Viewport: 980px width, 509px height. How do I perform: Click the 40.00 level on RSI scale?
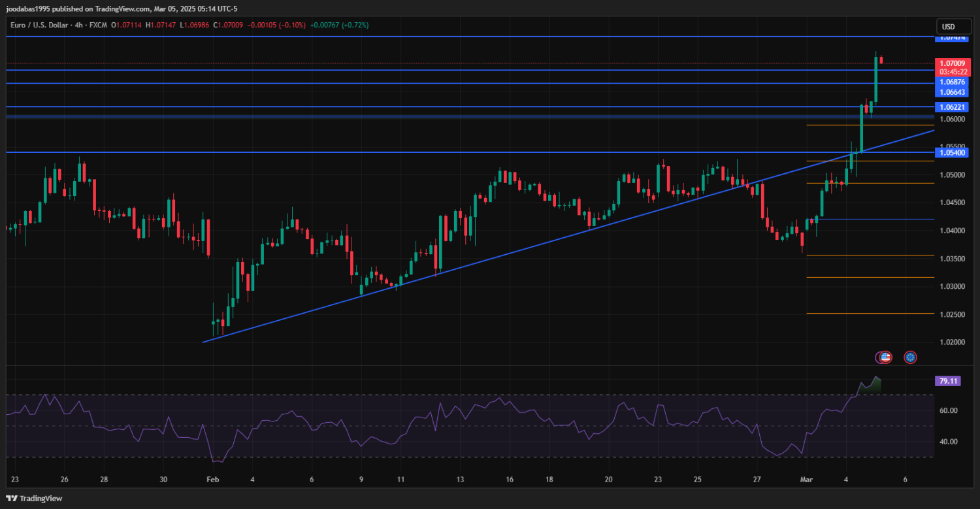point(948,442)
